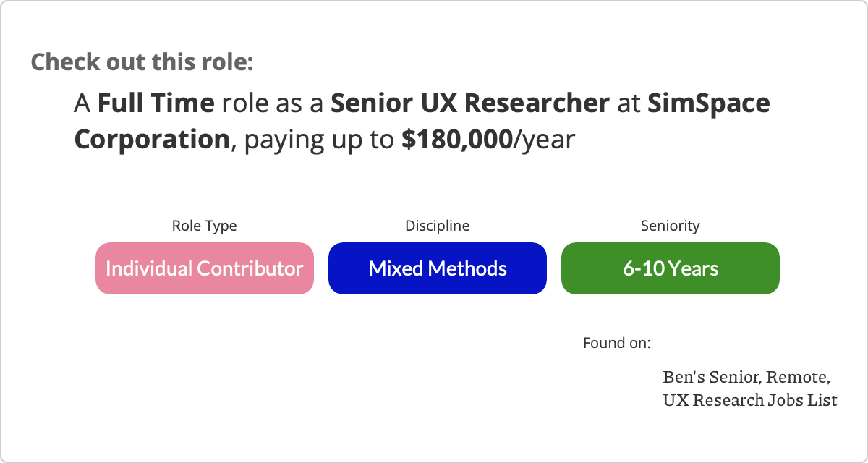
Task: Select the green "6-10 Years" badge
Action: [670, 268]
